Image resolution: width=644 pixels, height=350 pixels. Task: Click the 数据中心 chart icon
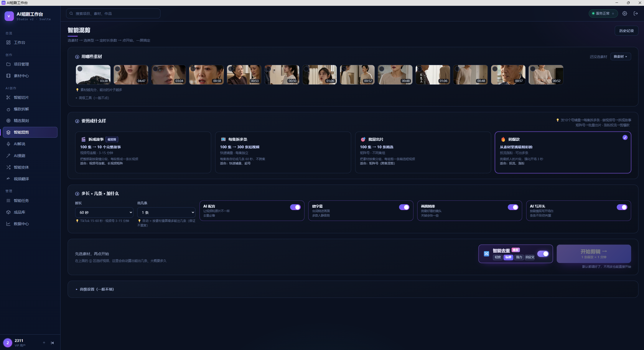(x=8, y=224)
